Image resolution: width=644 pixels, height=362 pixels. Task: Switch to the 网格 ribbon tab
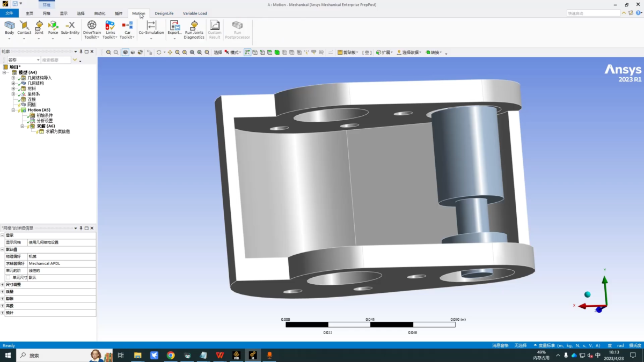click(x=47, y=13)
